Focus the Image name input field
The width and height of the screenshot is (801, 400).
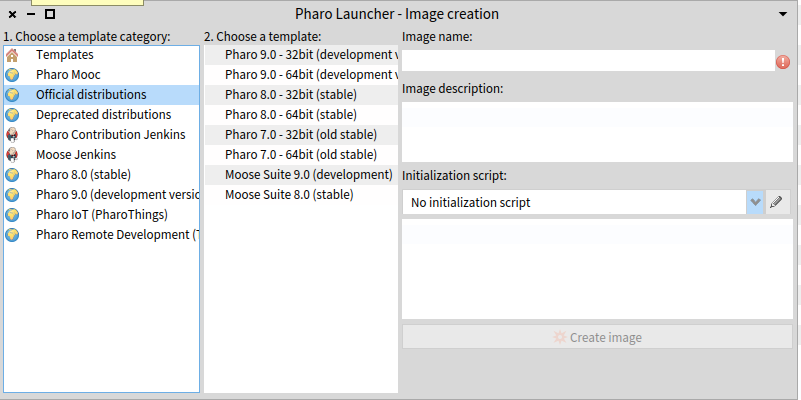(588, 61)
